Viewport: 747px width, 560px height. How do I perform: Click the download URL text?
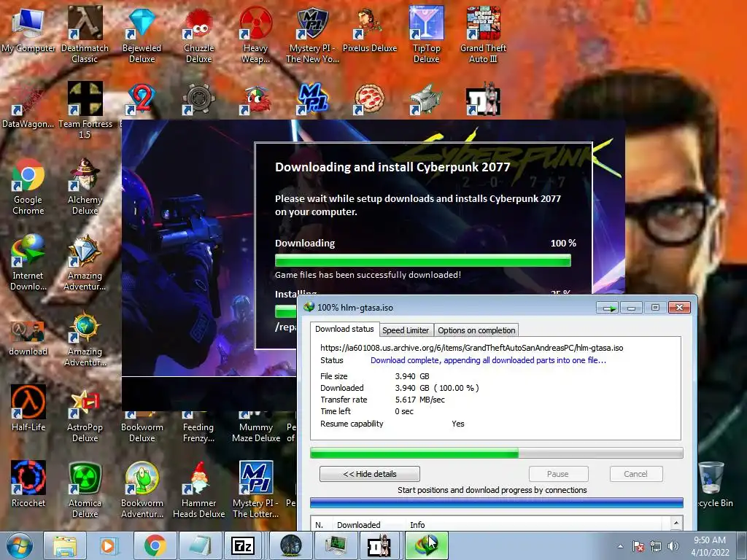pos(472,348)
